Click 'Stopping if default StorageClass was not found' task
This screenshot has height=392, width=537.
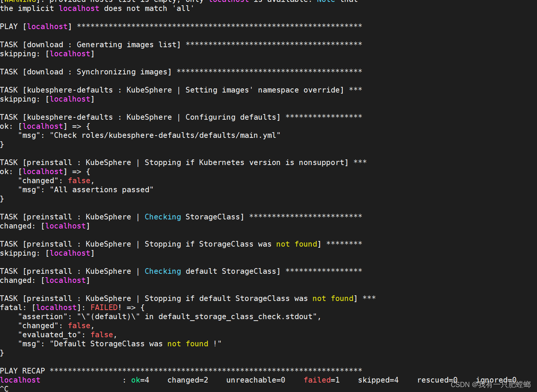point(188,298)
